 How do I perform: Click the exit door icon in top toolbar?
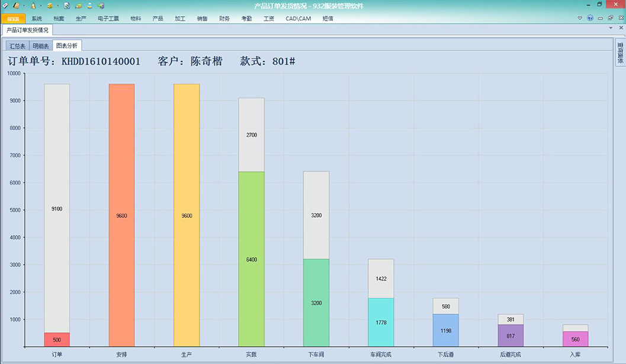click(x=101, y=5)
